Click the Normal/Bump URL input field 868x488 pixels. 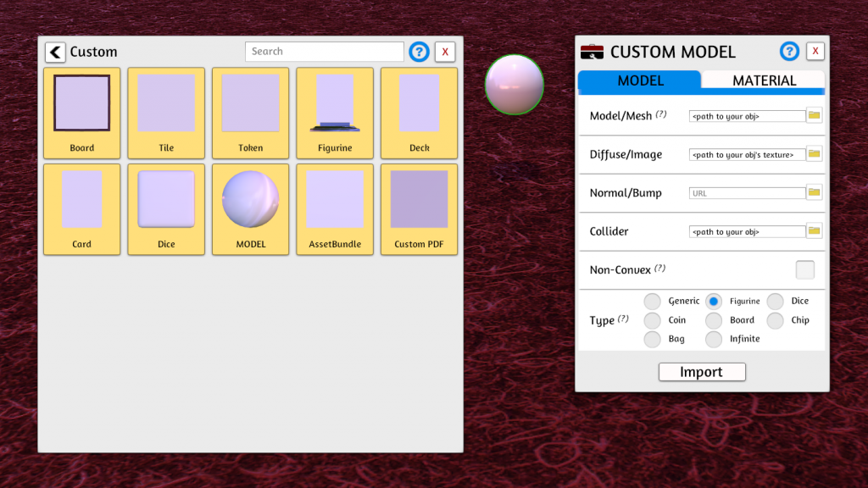pos(746,193)
